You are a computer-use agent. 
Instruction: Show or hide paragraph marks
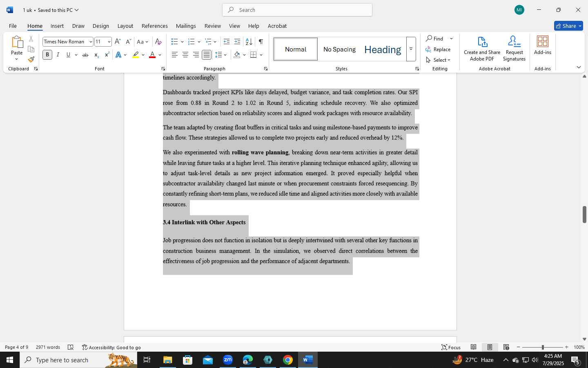(261, 42)
